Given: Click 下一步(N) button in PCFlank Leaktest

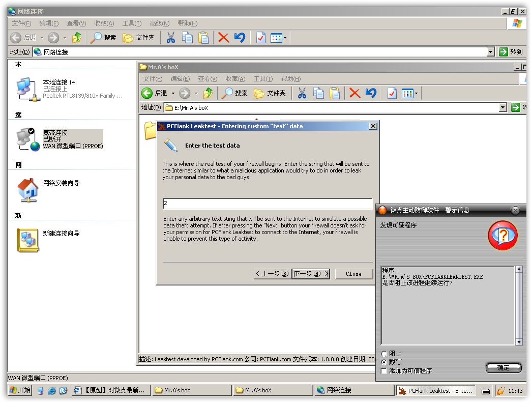Looking at the screenshot, I should click(311, 274).
